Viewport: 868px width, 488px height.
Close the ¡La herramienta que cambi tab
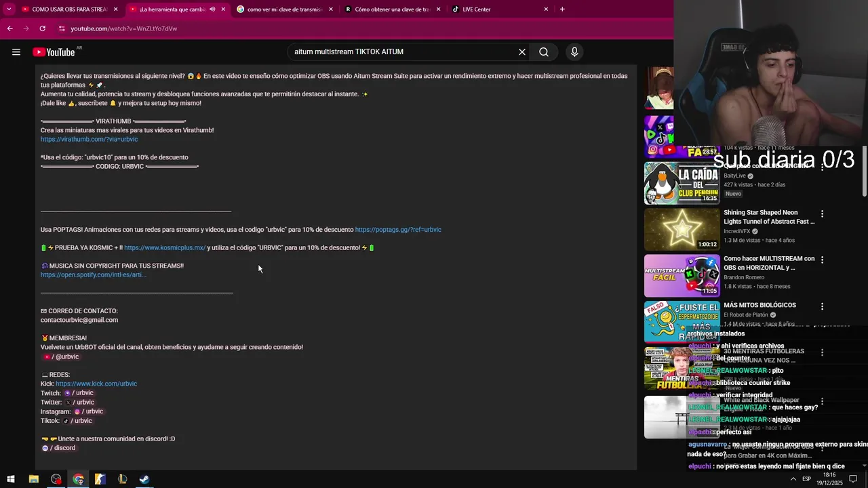pos(223,9)
